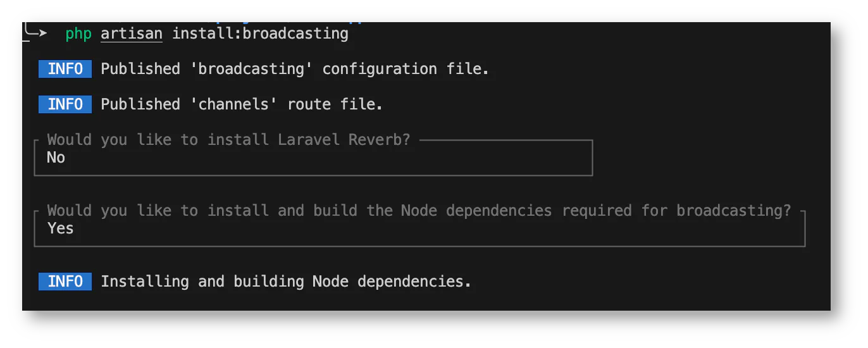Click the 'Would you like to install Laravel Reverb?' label
Viewport: 868px width, 348px height.
click(228, 140)
